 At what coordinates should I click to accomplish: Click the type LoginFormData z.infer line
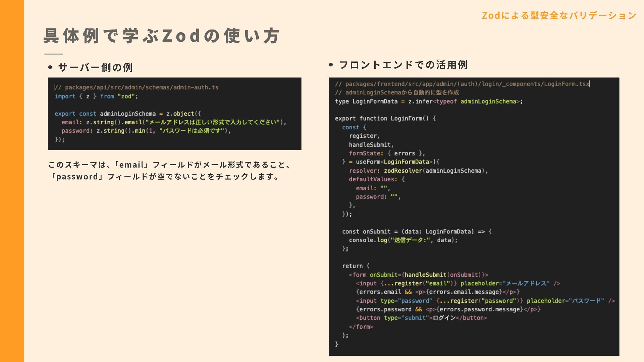click(428, 102)
